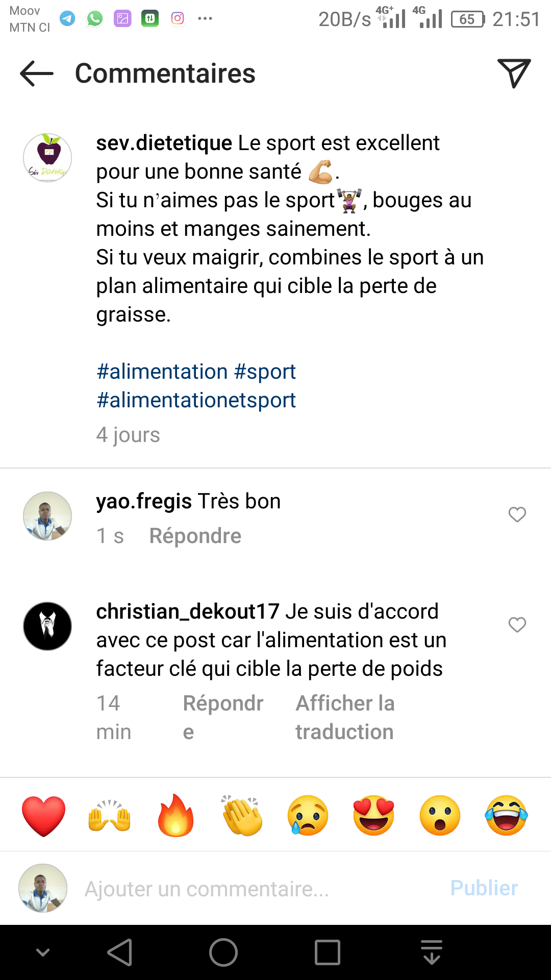This screenshot has width=551, height=980.
Task: Insert the clapping hands emoji
Action: click(x=242, y=816)
